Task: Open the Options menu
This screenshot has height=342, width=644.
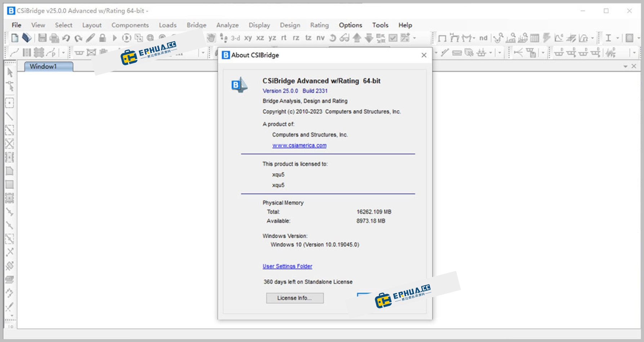Action: click(350, 25)
